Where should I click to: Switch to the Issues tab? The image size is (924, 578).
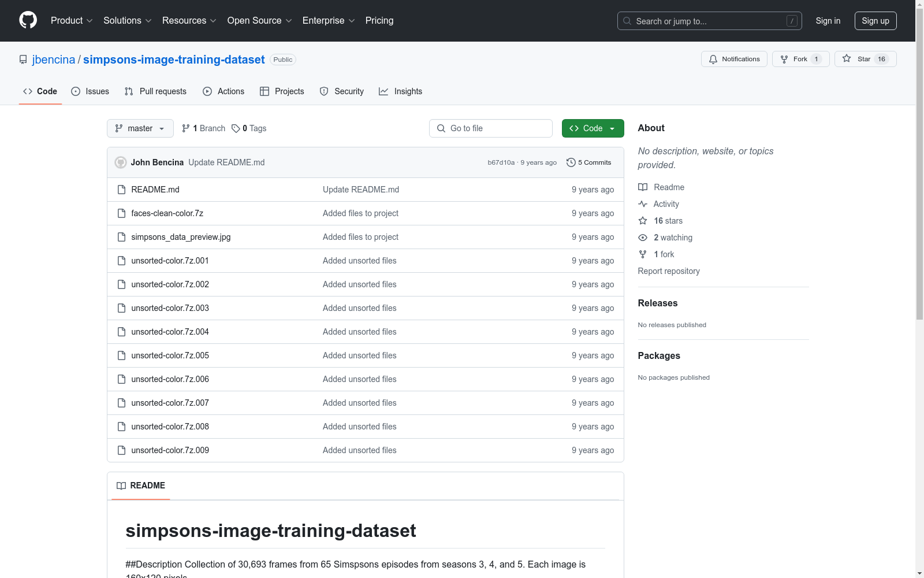point(90,91)
